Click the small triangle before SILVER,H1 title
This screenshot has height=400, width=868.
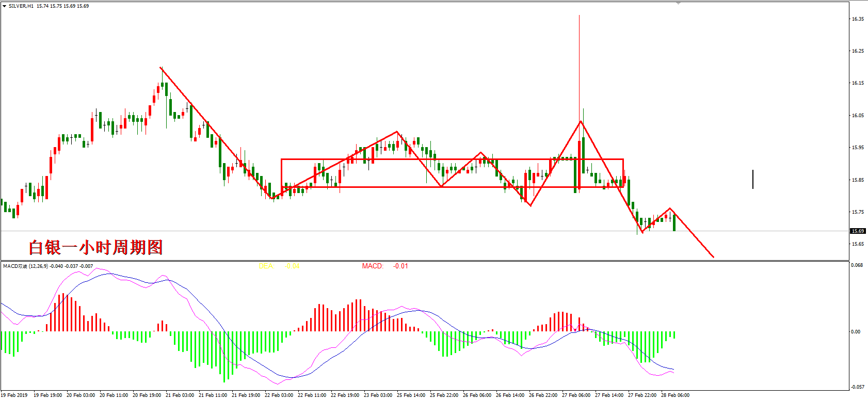click(x=5, y=6)
